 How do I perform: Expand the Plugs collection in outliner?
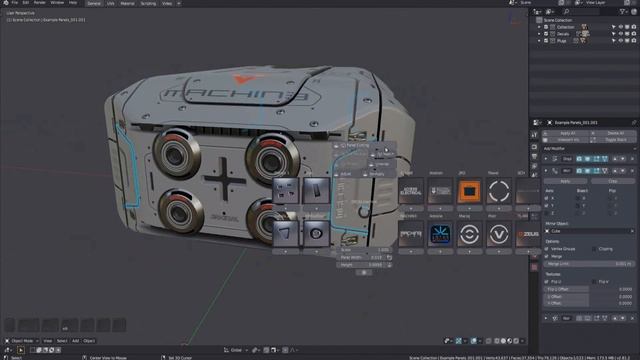point(539,41)
